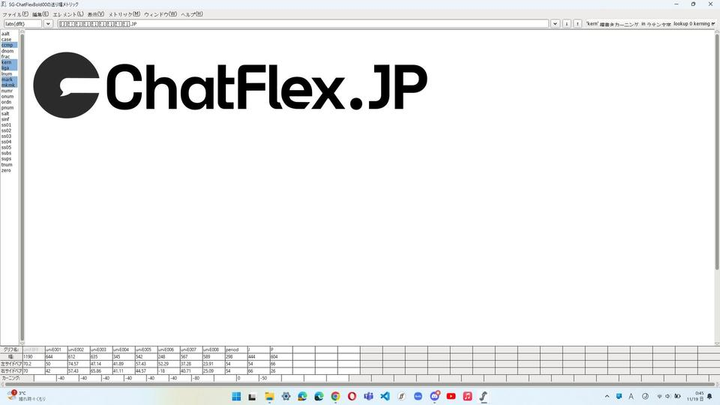Enable the onum feature
Screen dimensions: 720x405
click(x=9, y=96)
